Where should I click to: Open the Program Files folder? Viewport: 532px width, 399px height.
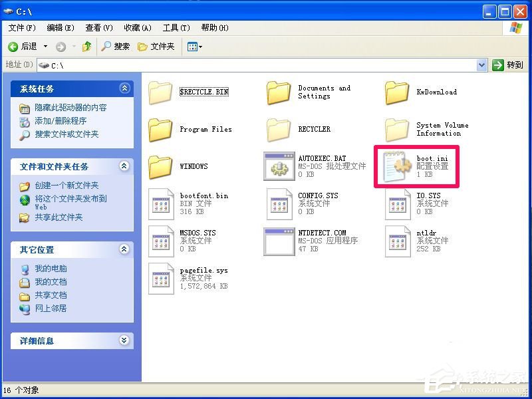[x=160, y=129]
